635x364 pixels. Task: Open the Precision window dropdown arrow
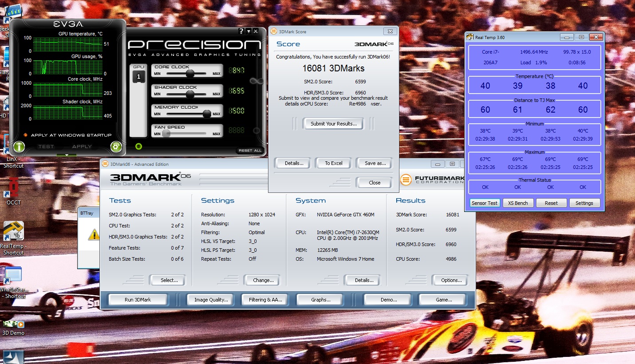pos(249,31)
